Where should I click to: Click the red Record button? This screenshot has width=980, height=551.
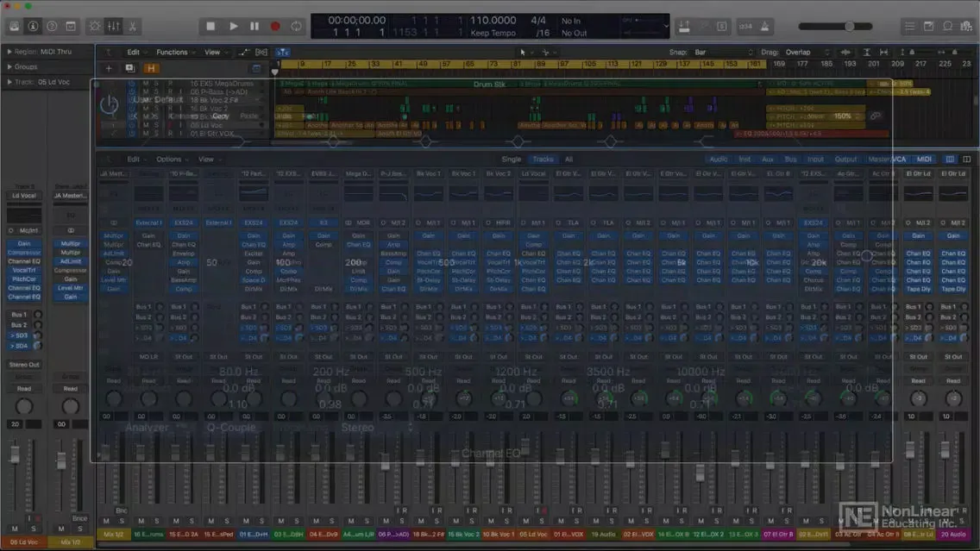pos(275,26)
